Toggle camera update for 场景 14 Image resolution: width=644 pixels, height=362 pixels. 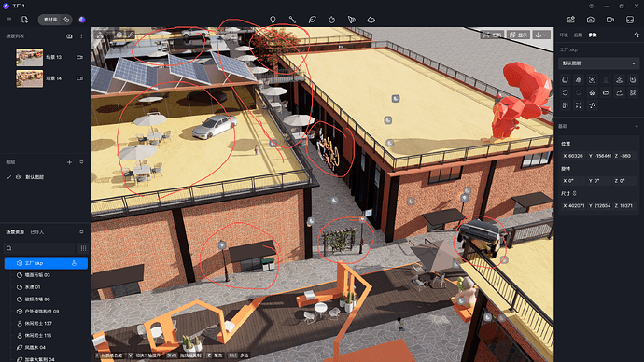tap(79, 78)
